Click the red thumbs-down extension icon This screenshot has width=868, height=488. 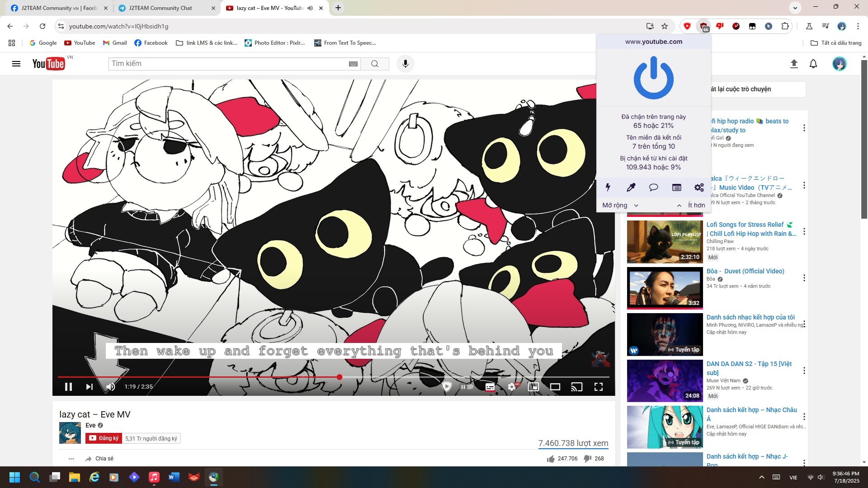coord(720,26)
